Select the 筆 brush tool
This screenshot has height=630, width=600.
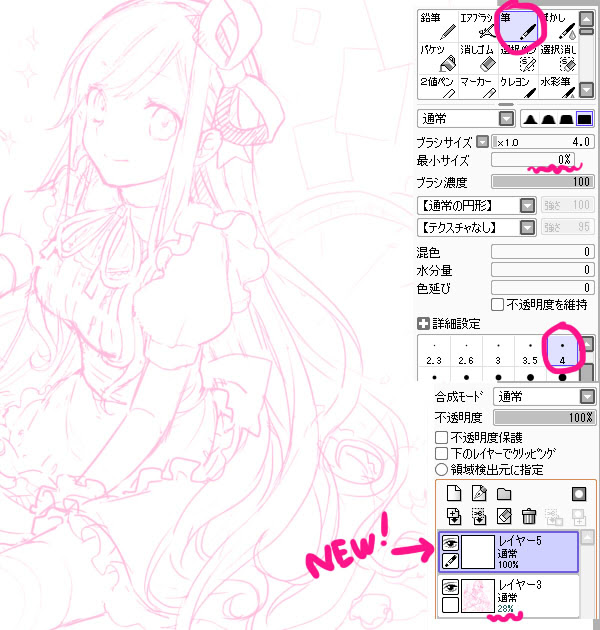518,26
